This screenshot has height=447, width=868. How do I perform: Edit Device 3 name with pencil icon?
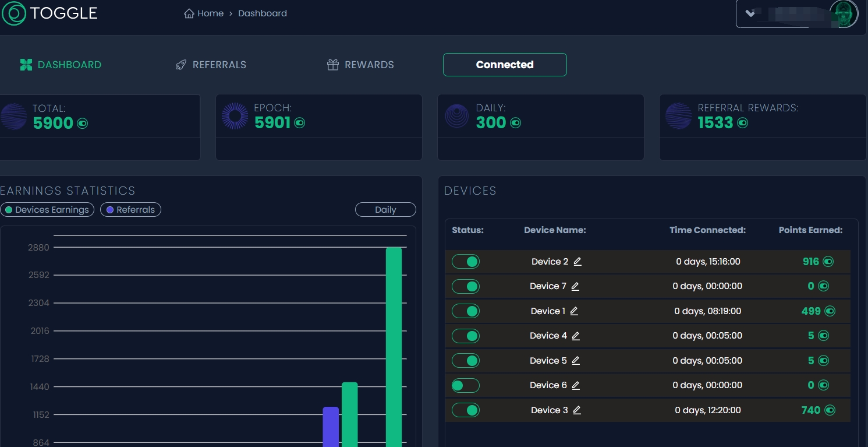(x=577, y=410)
